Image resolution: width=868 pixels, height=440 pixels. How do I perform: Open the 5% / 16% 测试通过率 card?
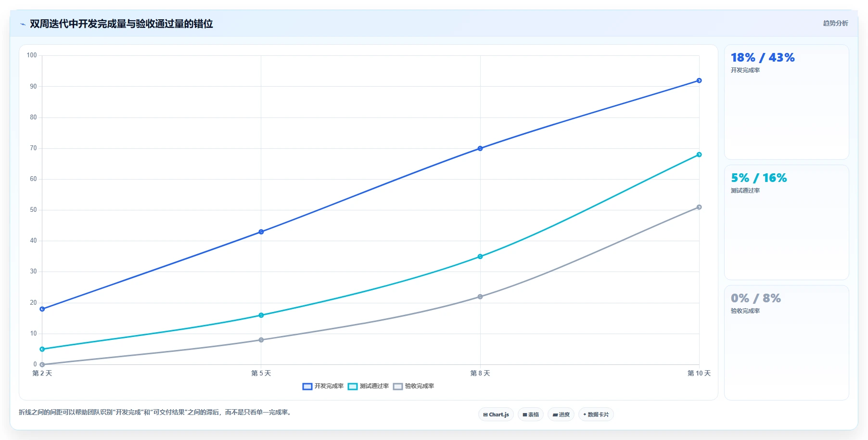[787, 222]
